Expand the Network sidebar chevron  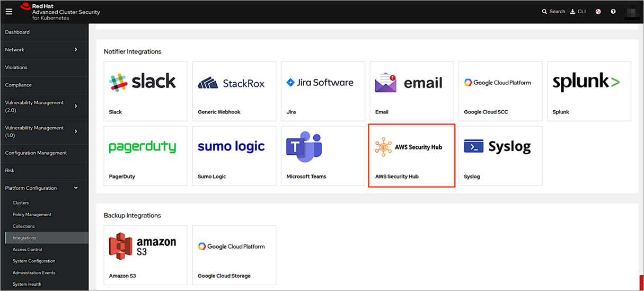tap(76, 50)
